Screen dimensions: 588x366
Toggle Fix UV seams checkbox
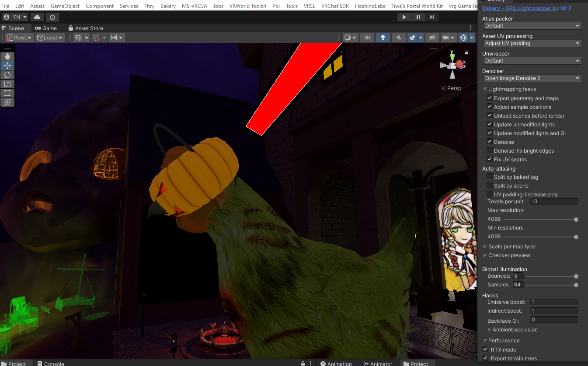point(490,159)
